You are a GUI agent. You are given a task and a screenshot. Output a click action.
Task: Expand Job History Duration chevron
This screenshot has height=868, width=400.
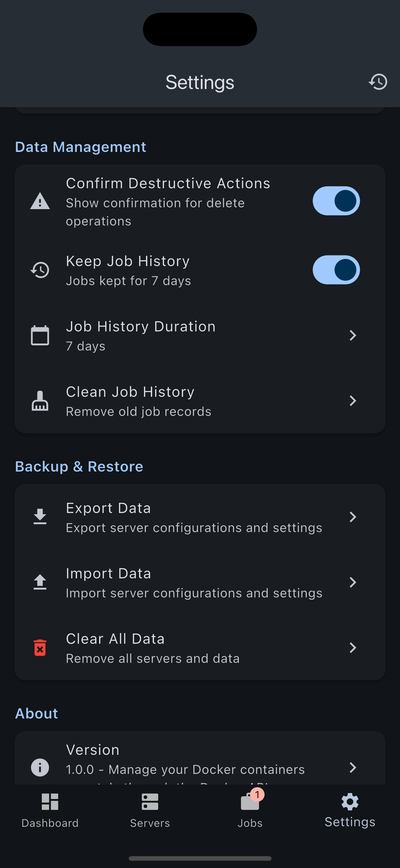pos(353,335)
